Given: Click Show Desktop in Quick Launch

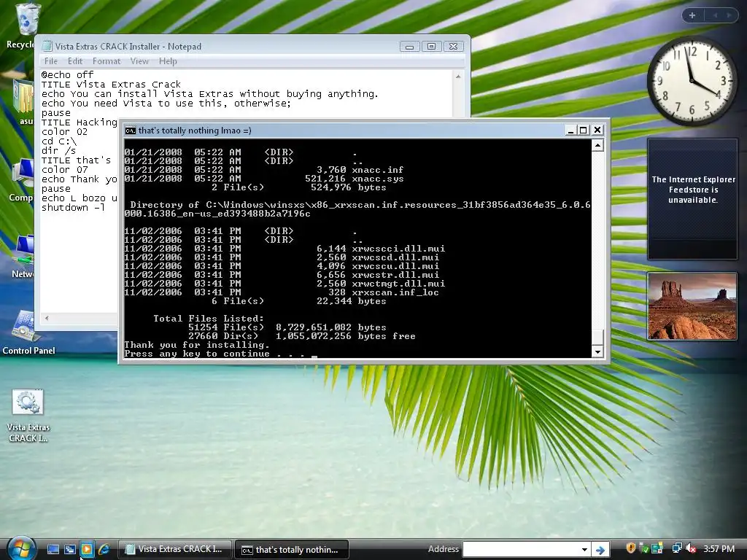Looking at the screenshot, I should point(53,549).
